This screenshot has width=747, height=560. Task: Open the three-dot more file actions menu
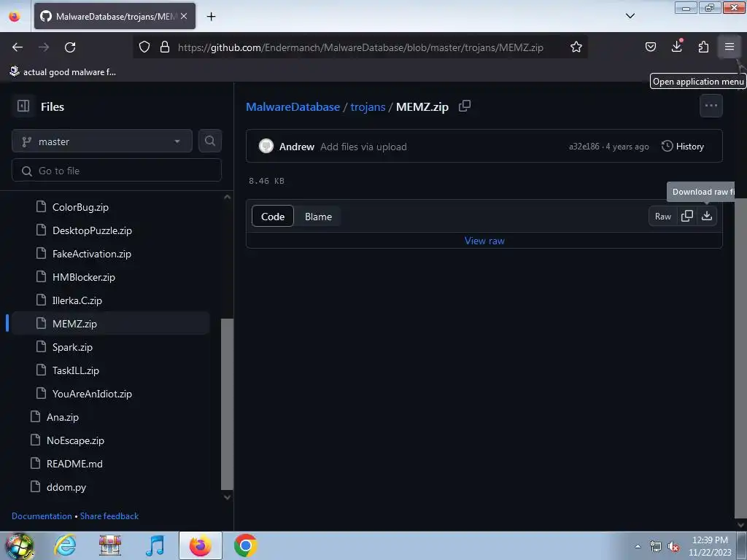click(x=711, y=106)
